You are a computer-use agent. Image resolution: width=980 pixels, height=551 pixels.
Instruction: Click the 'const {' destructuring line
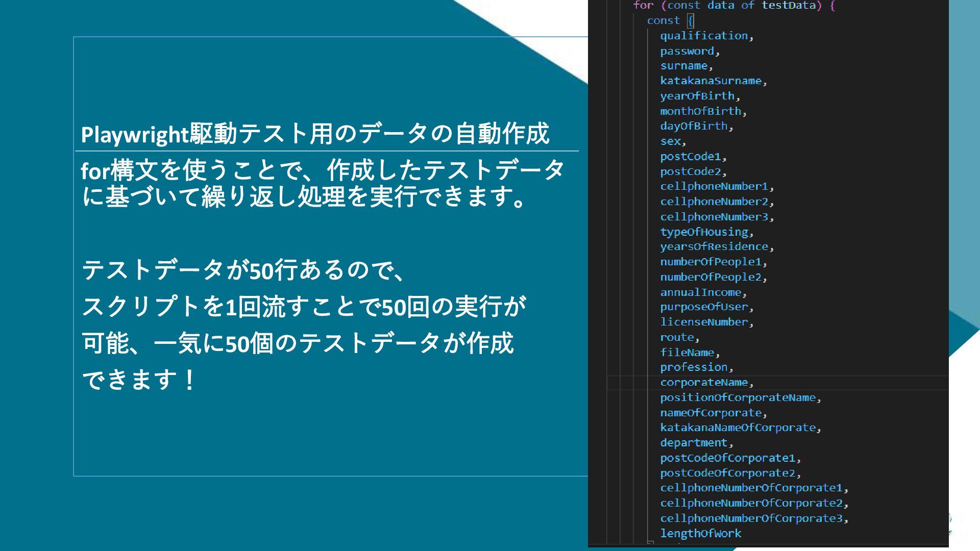pos(670,20)
